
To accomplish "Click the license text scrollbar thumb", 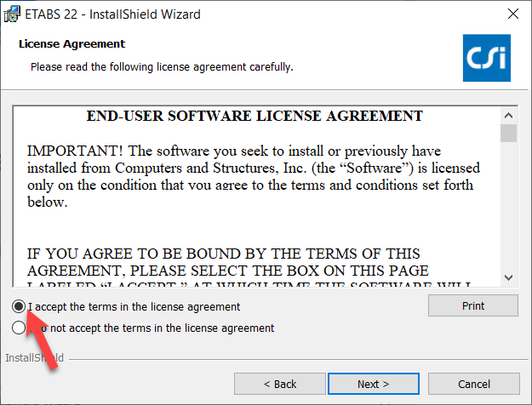I will click(509, 133).
